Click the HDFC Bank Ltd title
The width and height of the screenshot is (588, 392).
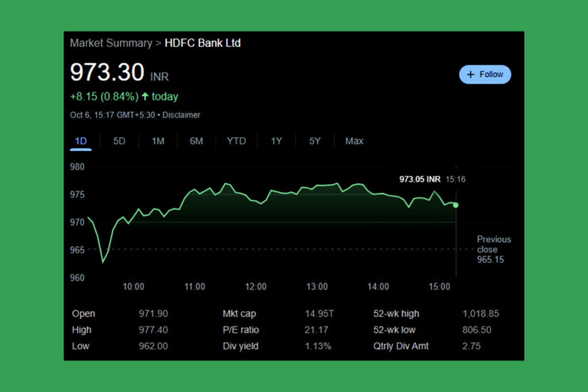203,42
